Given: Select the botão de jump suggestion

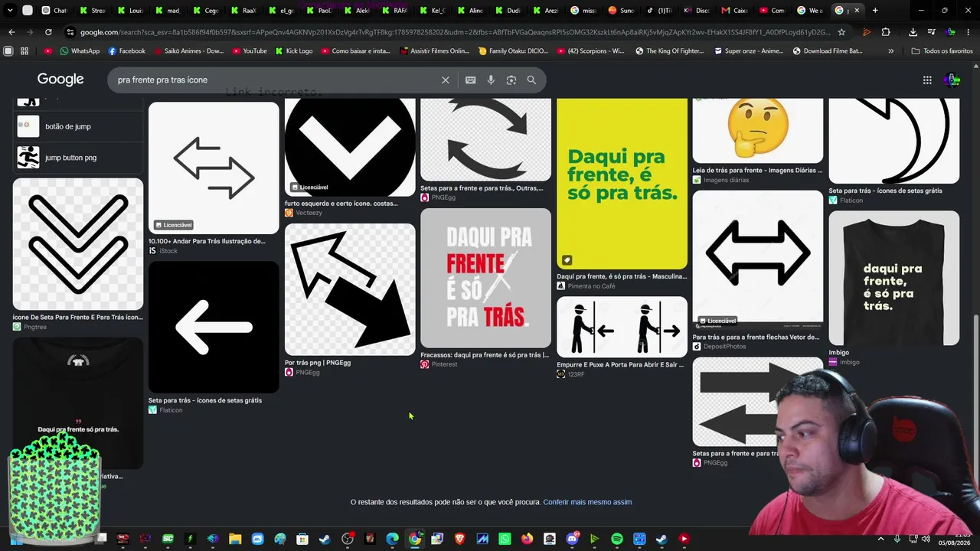Looking at the screenshot, I should click(x=78, y=126).
